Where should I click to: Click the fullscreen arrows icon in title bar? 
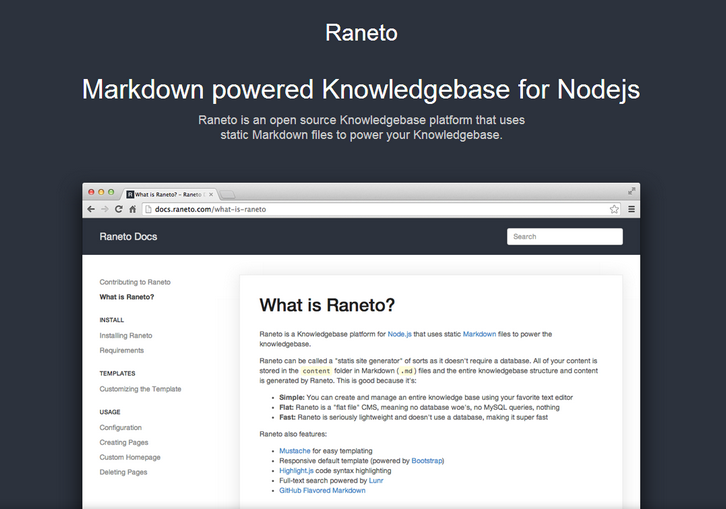point(631,190)
